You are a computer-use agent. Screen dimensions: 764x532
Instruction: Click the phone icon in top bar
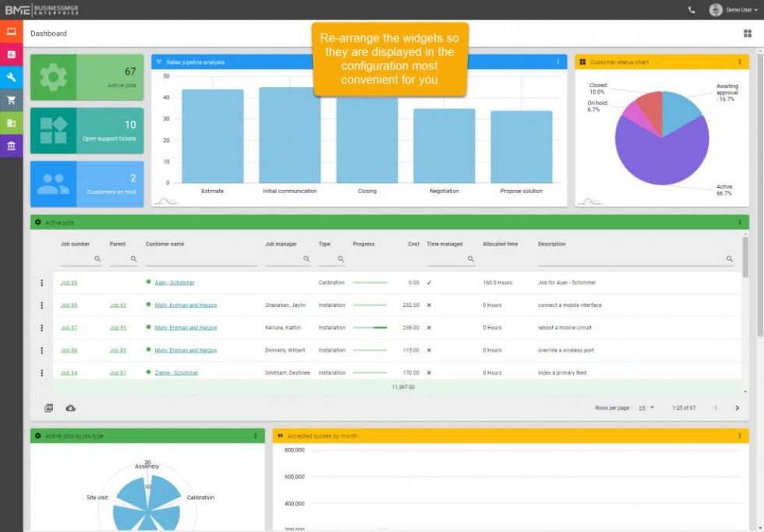point(691,9)
